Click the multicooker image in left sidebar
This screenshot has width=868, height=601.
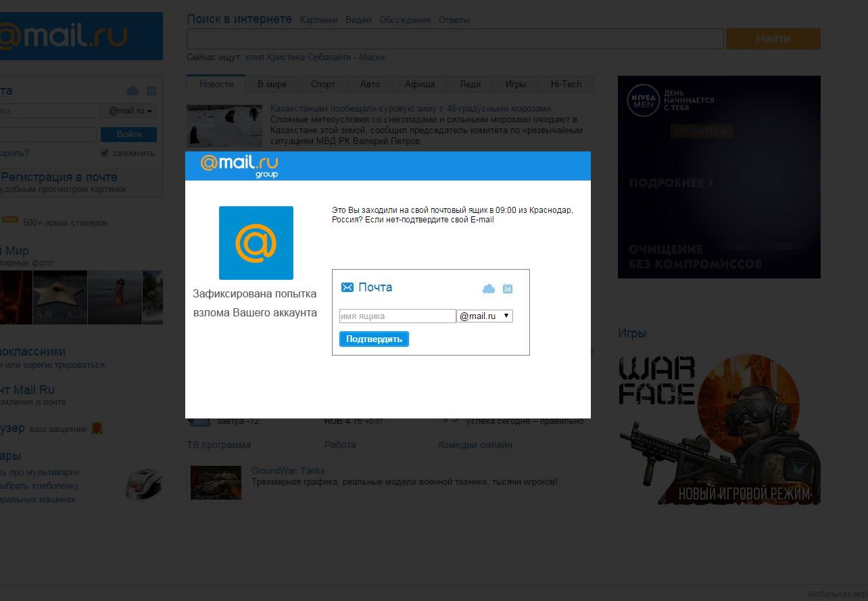point(144,484)
